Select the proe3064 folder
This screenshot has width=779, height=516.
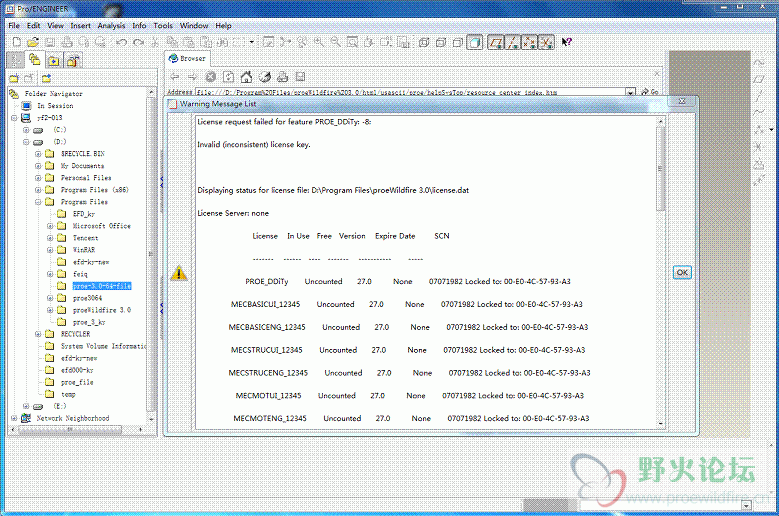click(87, 298)
